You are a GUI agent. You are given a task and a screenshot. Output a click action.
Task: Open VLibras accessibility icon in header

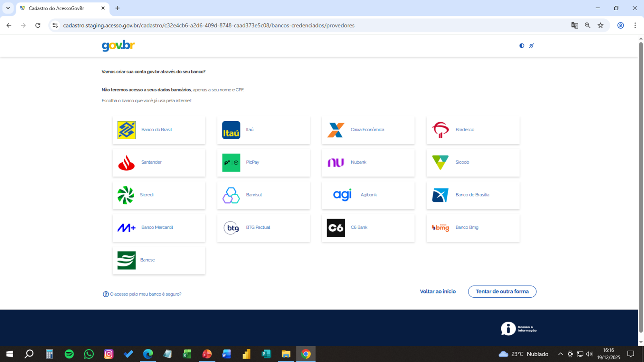point(531,46)
